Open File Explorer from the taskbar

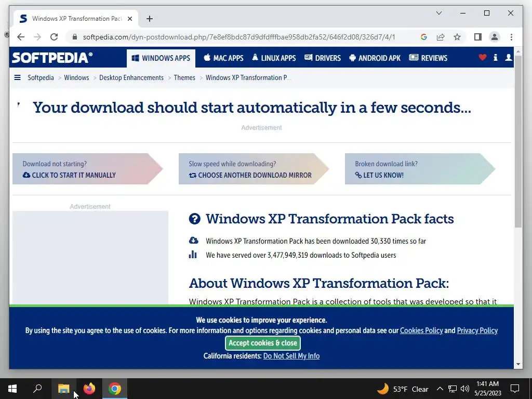(63, 389)
